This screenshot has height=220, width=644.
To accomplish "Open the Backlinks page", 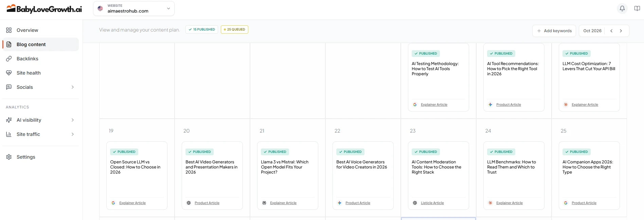I will 40,59.
